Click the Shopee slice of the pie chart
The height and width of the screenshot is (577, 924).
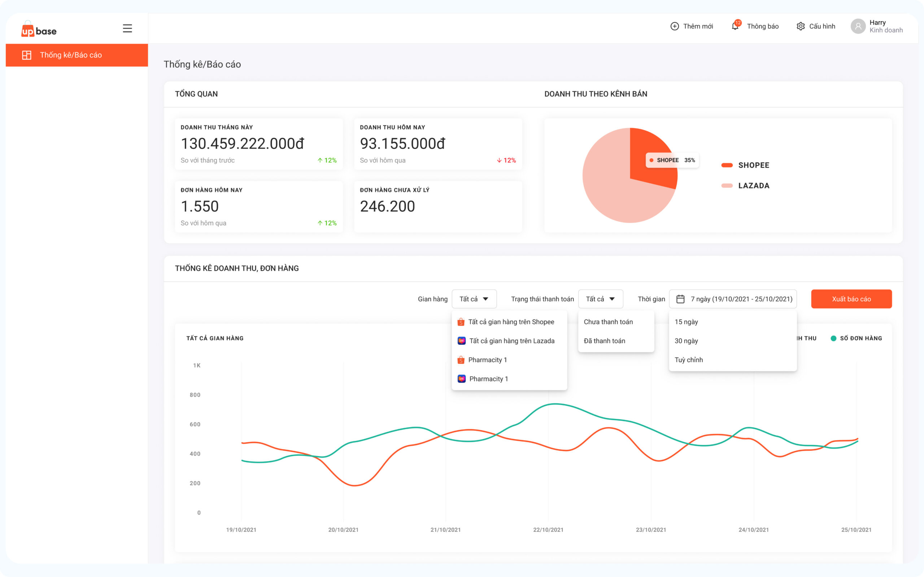click(x=645, y=149)
